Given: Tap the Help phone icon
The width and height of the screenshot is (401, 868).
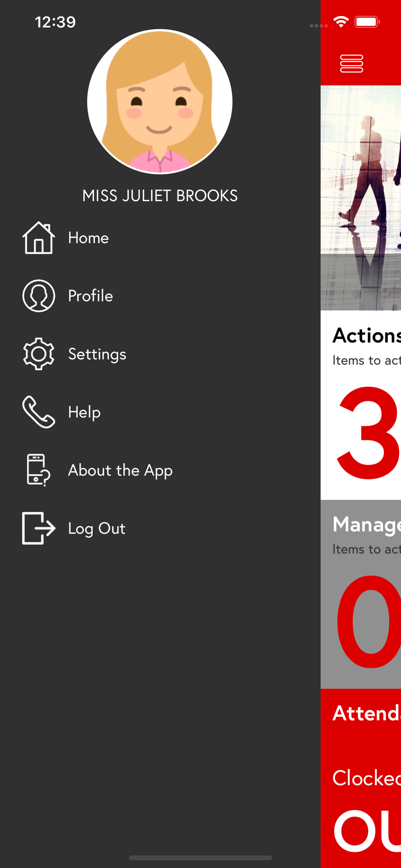Looking at the screenshot, I should [39, 412].
